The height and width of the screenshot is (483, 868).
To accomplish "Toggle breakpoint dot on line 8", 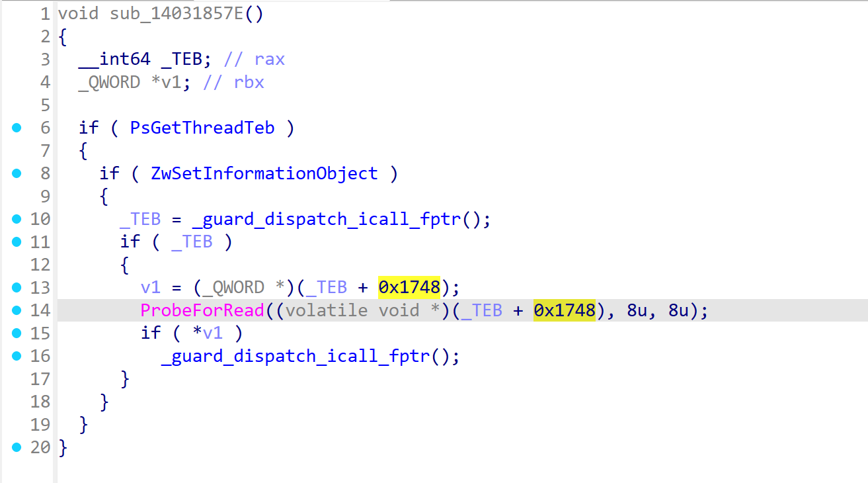I will click(x=17, y=173).
